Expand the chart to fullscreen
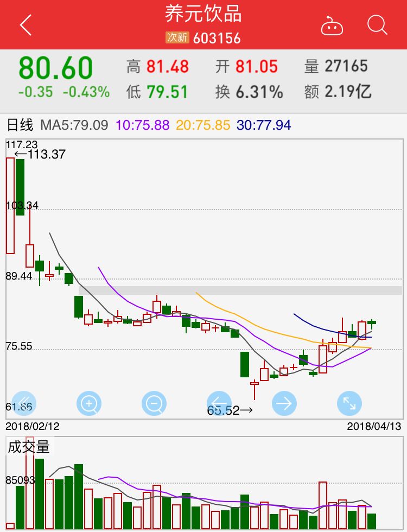This screenshot has width=407, height=532. (349, 403)
